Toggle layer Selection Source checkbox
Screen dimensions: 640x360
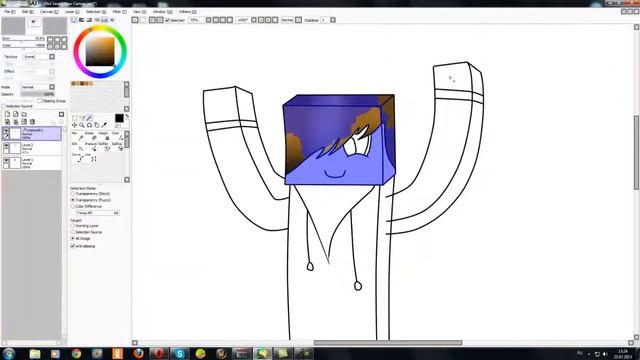pyautogui.click(x=3, y=106)
